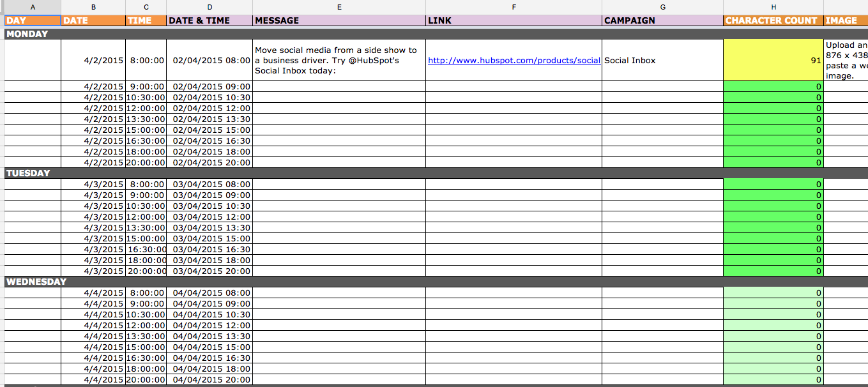Select column H letter header

(x=773, y=7)
